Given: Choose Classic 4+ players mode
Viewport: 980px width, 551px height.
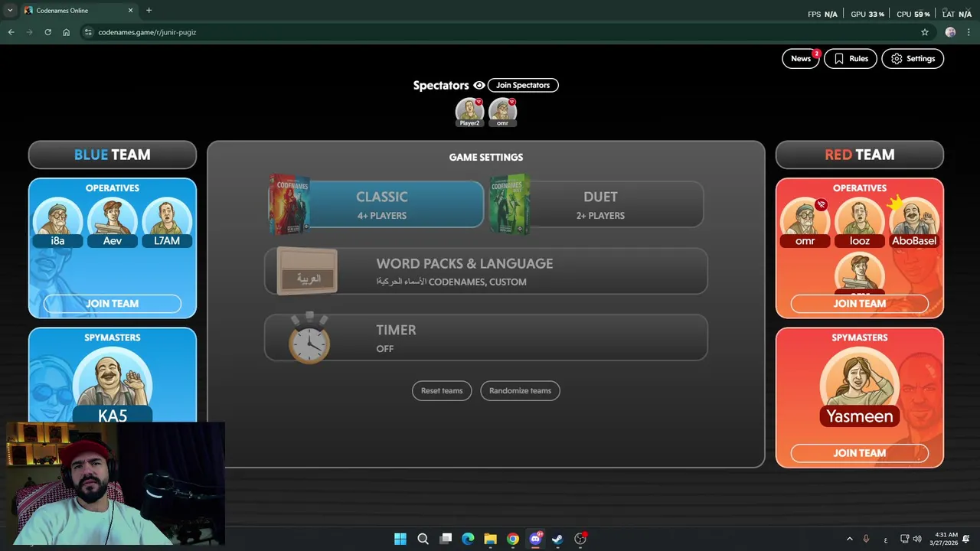Looking at the screenshot, I should [x=376, y=204].
